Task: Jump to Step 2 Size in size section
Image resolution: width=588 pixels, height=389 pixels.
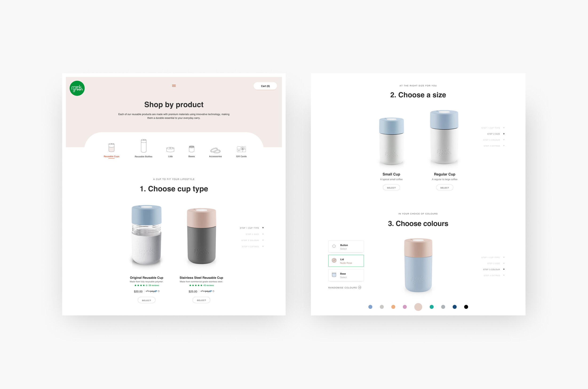Action: [496, 134]
